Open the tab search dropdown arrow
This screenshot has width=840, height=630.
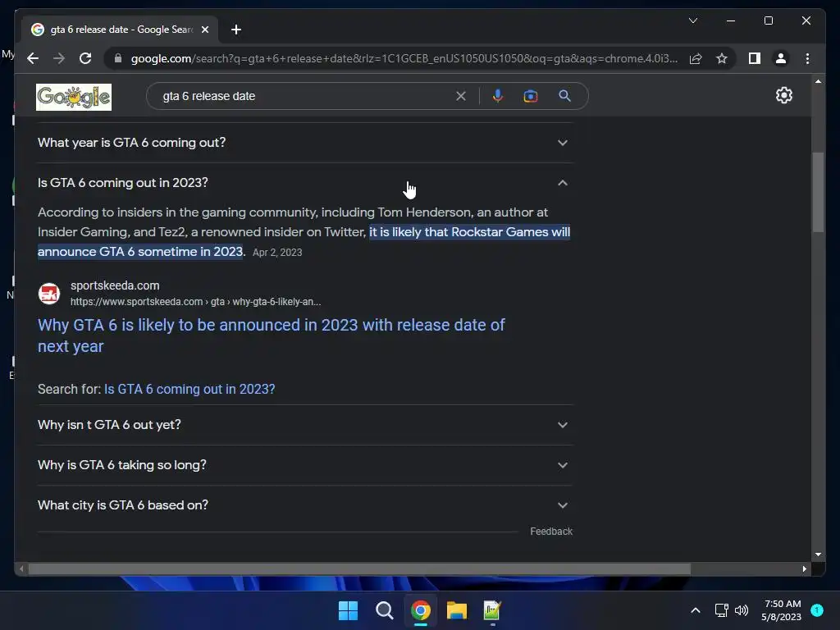[x=692, y=21]
